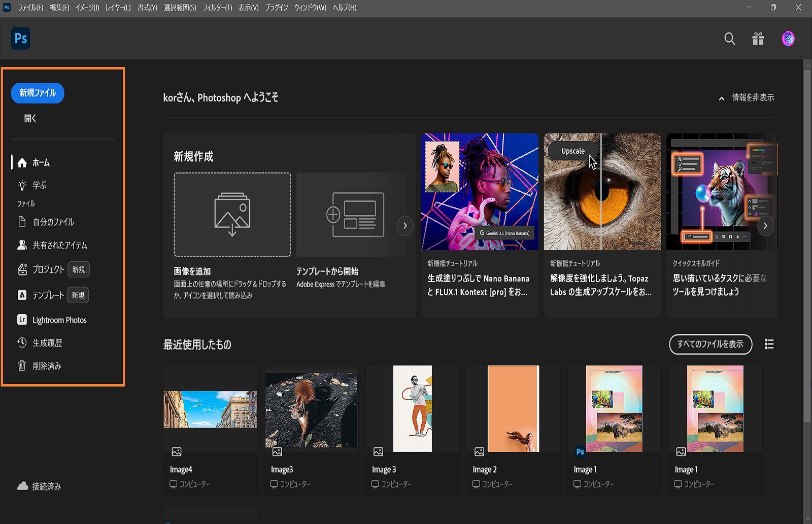Open 生成履歴 using the clock icon
The height and width of the screenshot is (524, 812).
click(21, 342)
